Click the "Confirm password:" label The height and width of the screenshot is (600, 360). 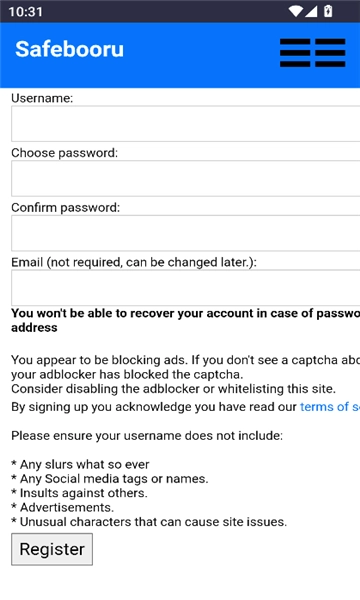[x=65, y=208]
